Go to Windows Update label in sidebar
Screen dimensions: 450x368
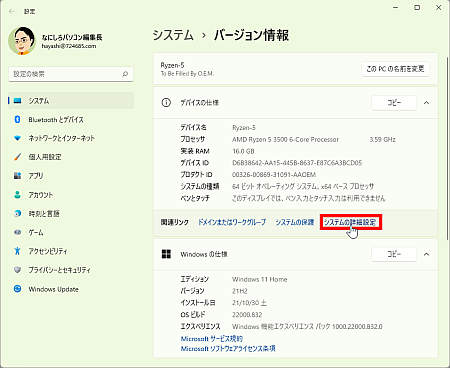pyautogui.click(x=53, y=289)
